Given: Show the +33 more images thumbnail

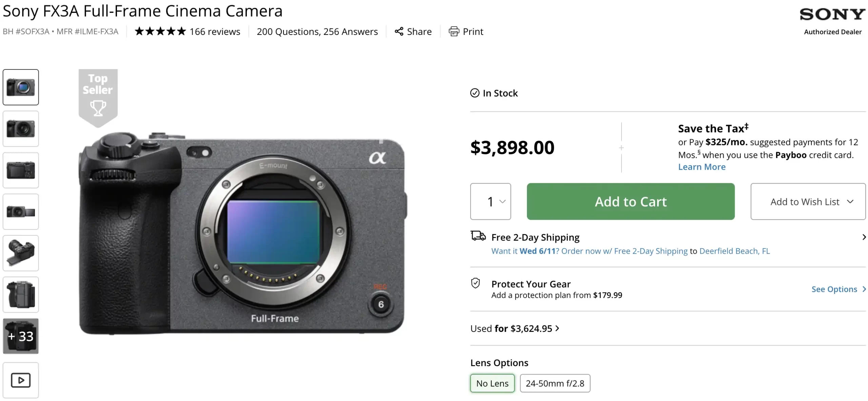Looking at the screenshot, I should click(x=21, y=336).
